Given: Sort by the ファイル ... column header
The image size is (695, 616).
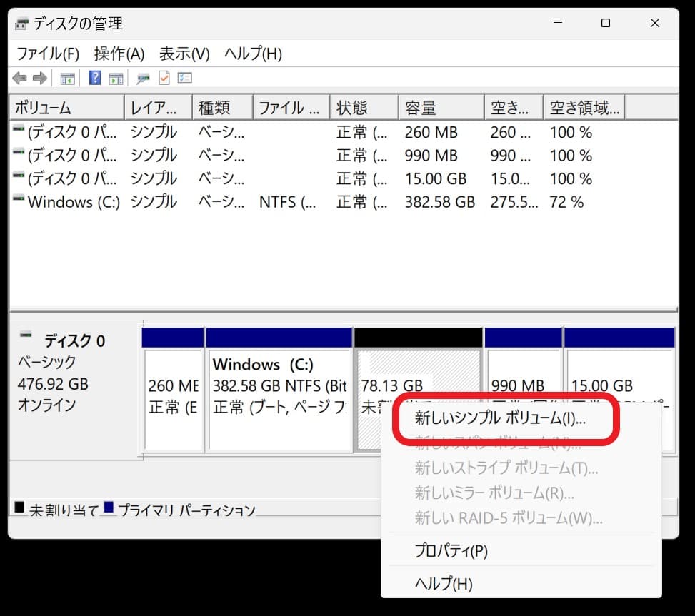Looking at the screenshot, I should click(x=291, y=108).
